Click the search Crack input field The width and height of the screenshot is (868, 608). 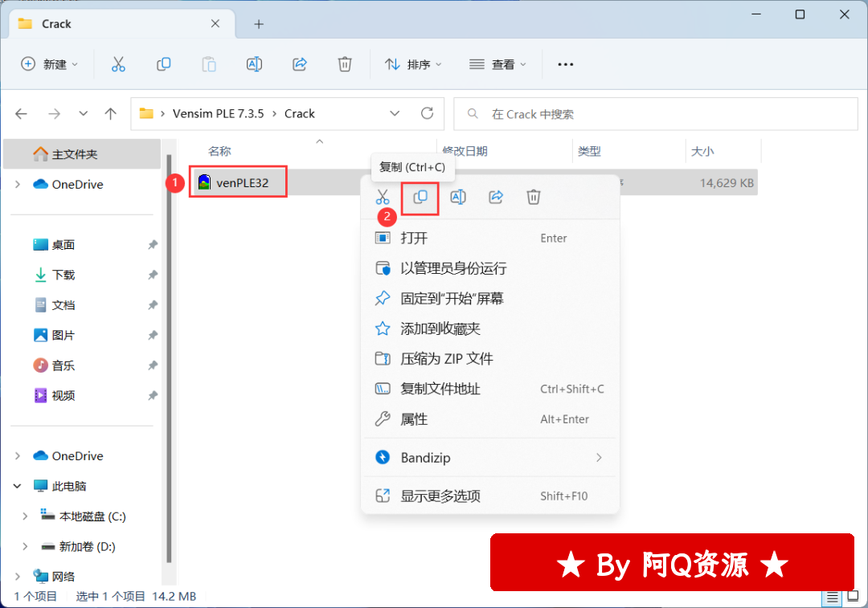[656, 114]
